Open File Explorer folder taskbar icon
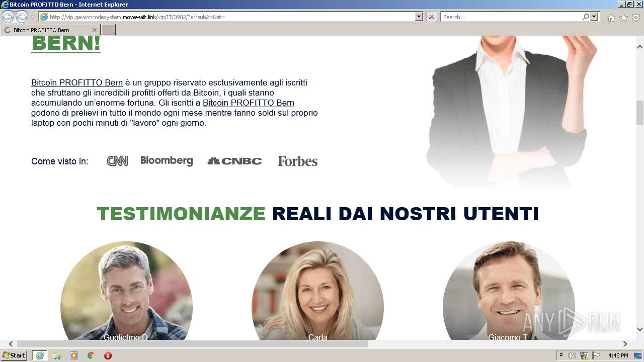644x362 pixels. 57,355
